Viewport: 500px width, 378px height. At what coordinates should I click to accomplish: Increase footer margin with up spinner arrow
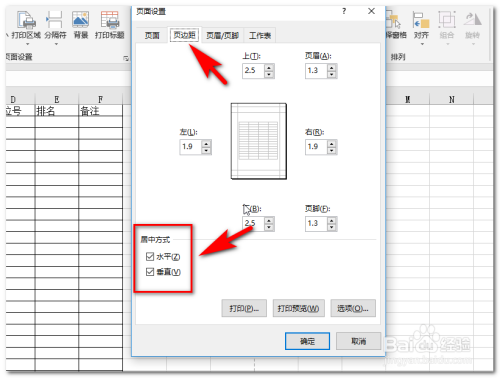(x=332, y=220)
